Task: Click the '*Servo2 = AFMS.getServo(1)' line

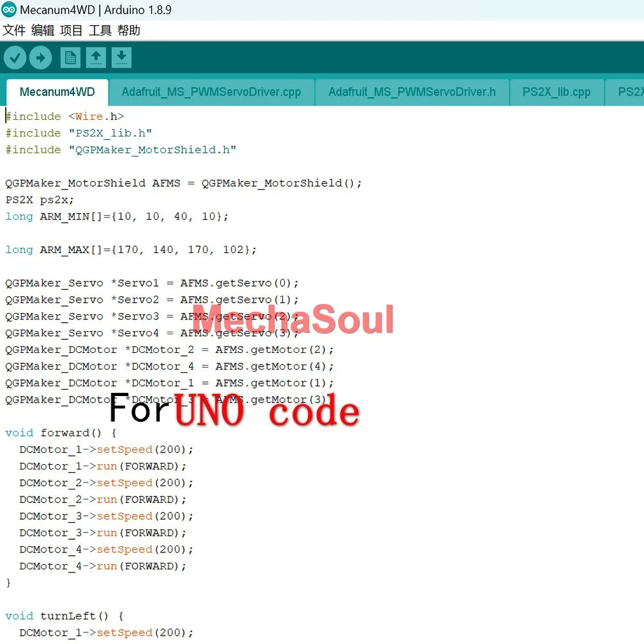Action: [x=152, y=300]
